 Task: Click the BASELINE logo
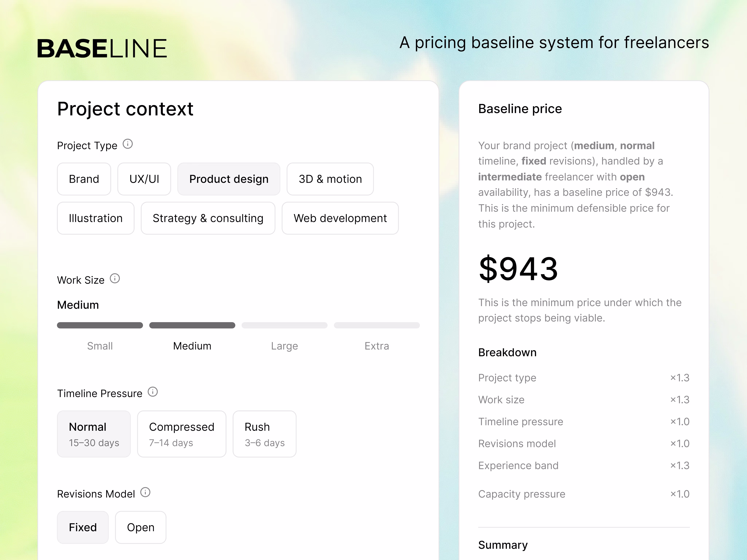[x=102, y=48]
